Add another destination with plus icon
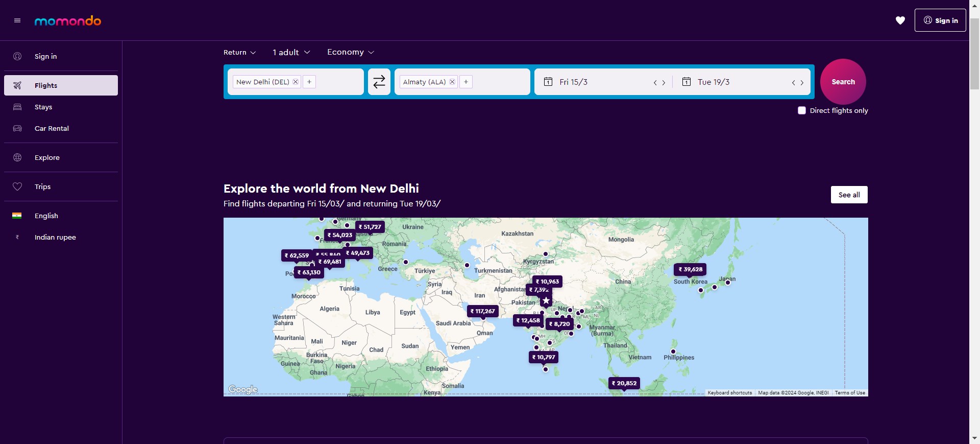 pos(466,82)
